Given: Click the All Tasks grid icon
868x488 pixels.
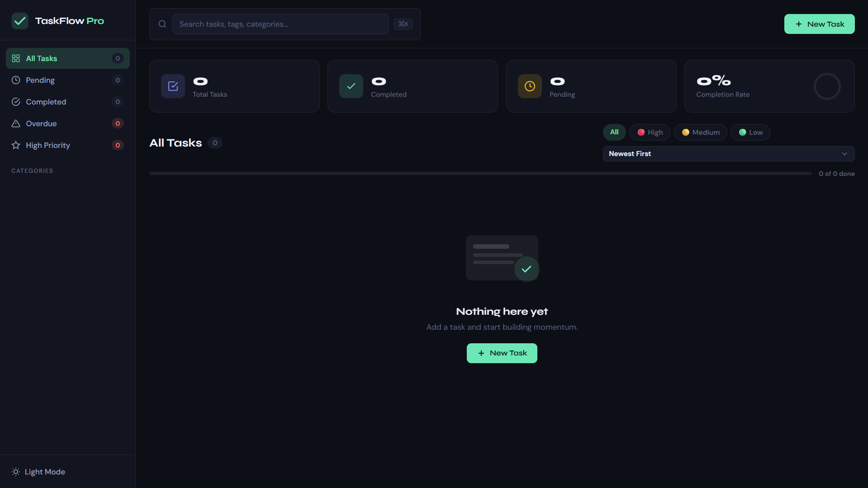Looking at the screenshot, I should (16, 58).
